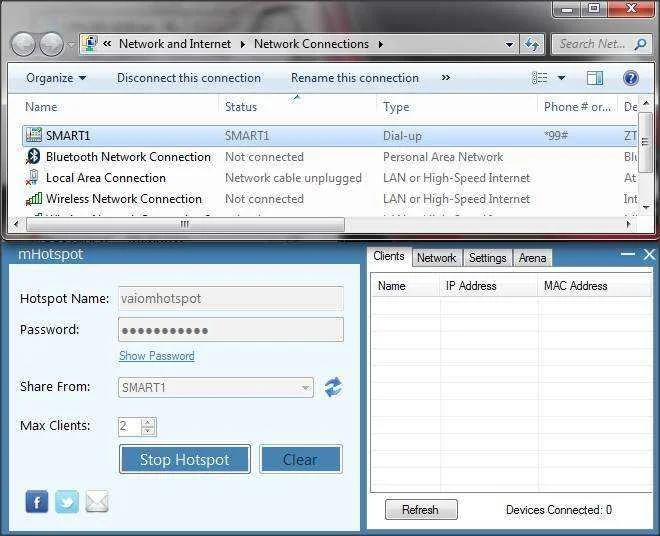
Task: Click the Wireless Network Connection signal icon
Action: pyautogui.click(x=34, y=199)
